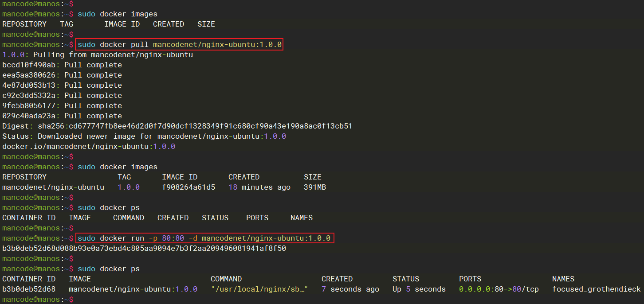Click the highlighted docker pull command
Image resolution: width=644 pixels, height=304 pixels.
pos(180,45)
